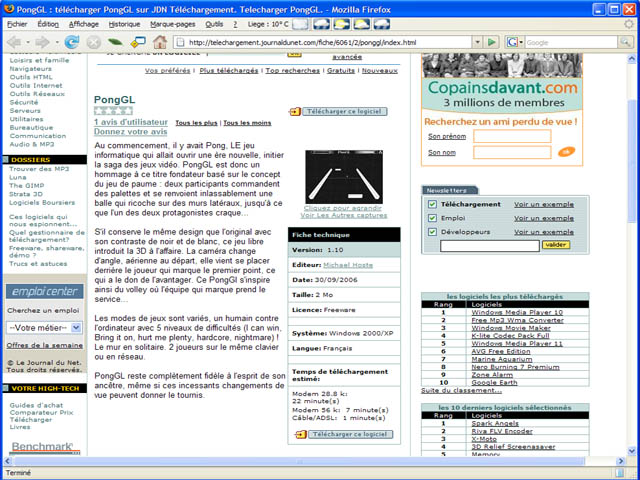The image size is (640, 480).
Task: Click the vertical scrollbar thumb
Action: pos(631,161)
